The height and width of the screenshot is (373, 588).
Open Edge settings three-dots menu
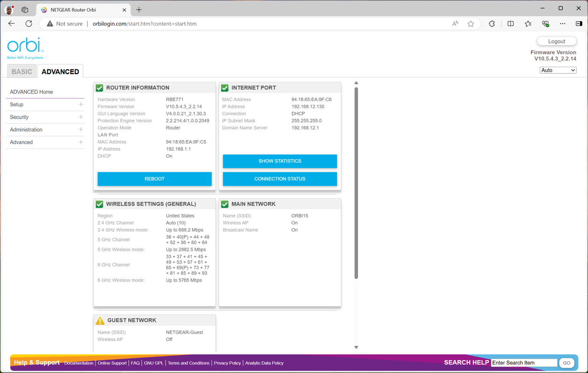563,23
